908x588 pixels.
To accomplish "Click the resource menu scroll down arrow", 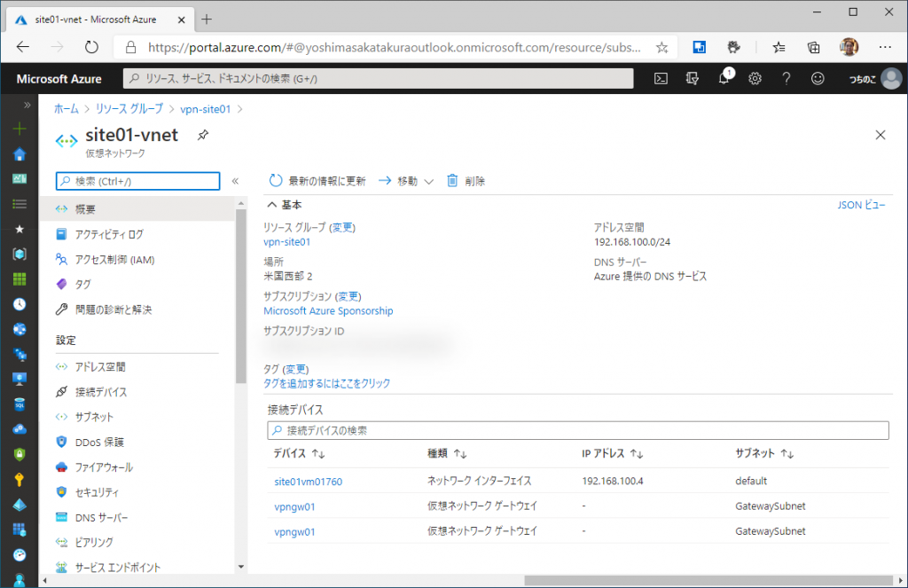I will (241, 567).
